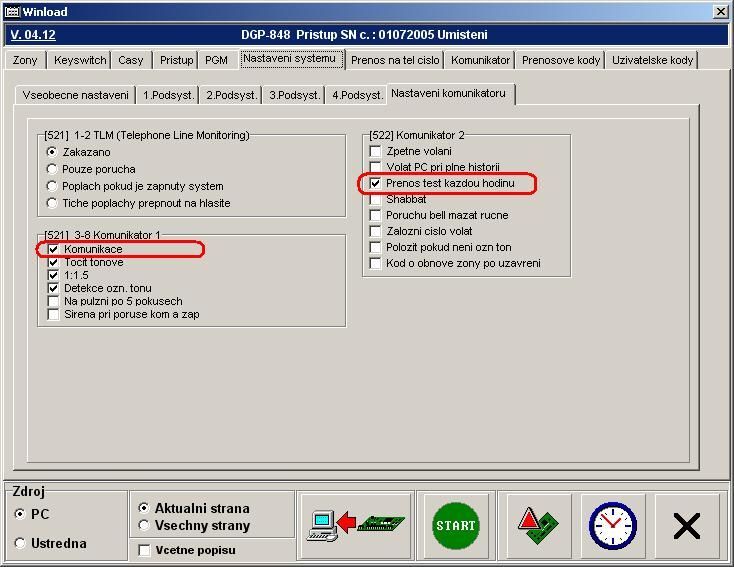Image resolution: width=734 pixels, height=567 pixels.
Task: Go to the 1.Podsyst. sub-tab
Action: pyautogui.click(x=167, y=95)
